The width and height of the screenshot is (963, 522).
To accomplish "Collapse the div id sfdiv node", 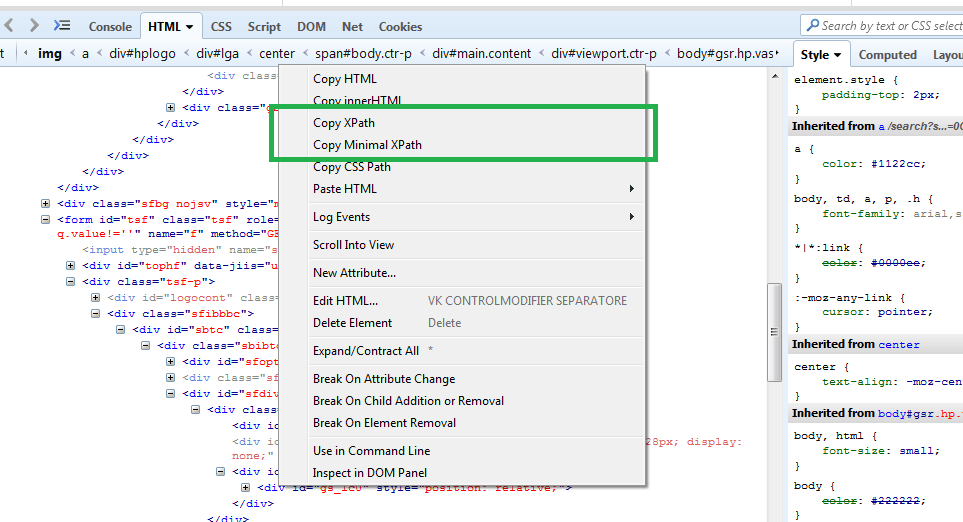I will coord(171,394).
